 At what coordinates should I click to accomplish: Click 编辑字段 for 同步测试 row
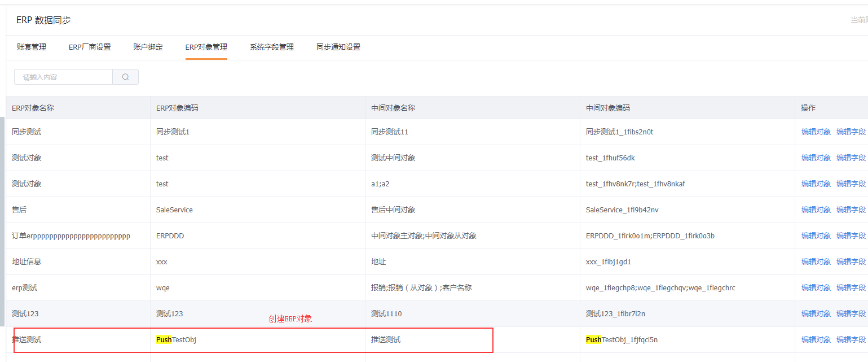coord(851,132)
